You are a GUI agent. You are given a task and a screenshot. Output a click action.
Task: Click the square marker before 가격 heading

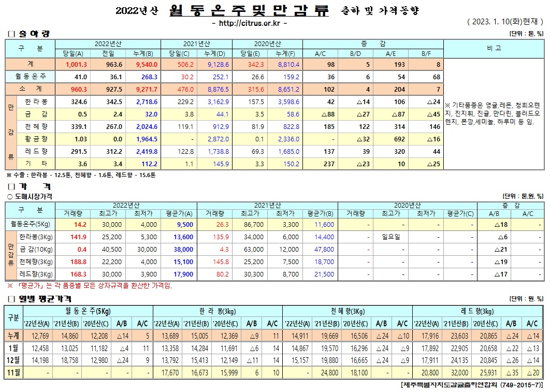(x=10, y=186)
